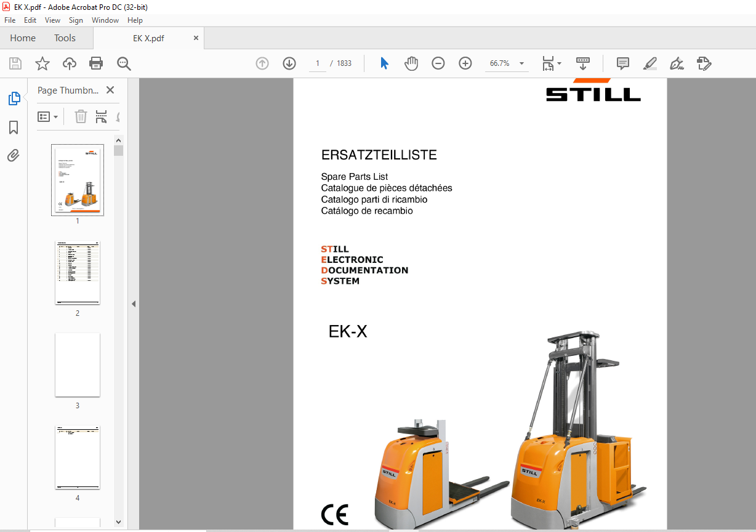Switch to the Home tab
The width and height of the screenshot is (756, 532).
23,38
